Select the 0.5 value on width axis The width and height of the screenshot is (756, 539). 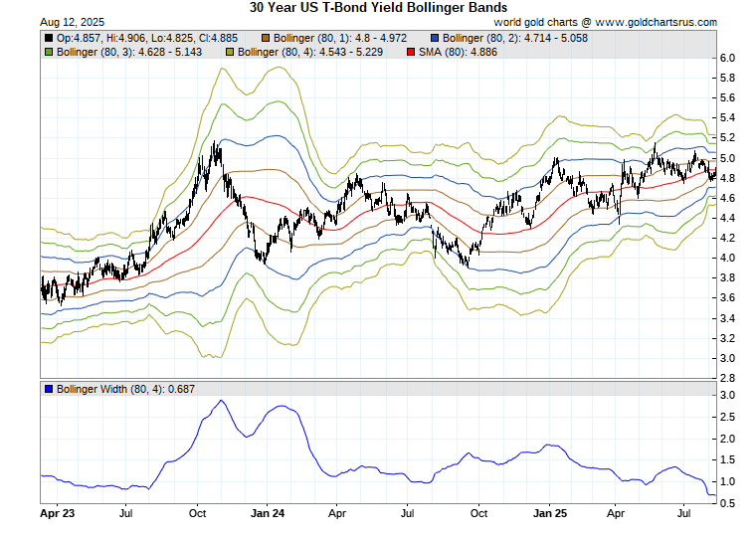point(727,504)
